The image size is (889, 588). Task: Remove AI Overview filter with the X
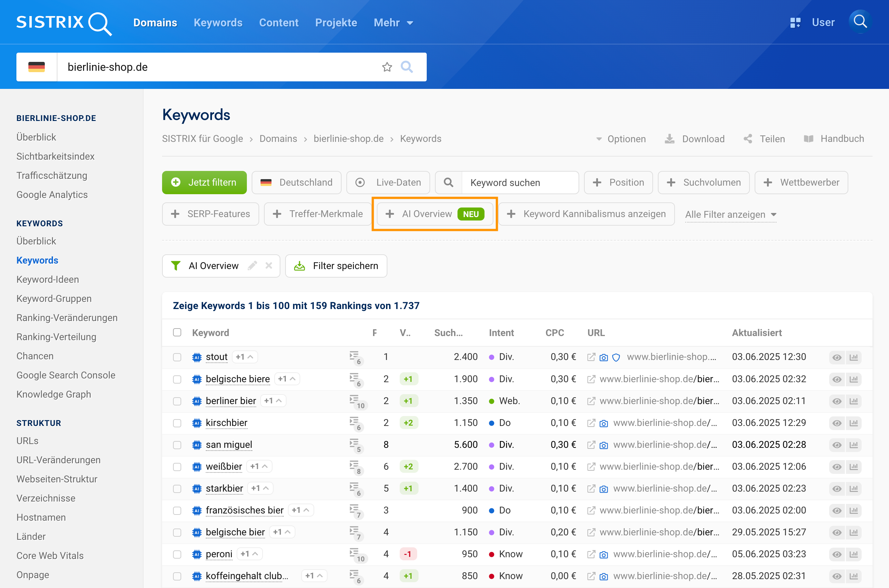pyautogui.click(x=268, y=266)
